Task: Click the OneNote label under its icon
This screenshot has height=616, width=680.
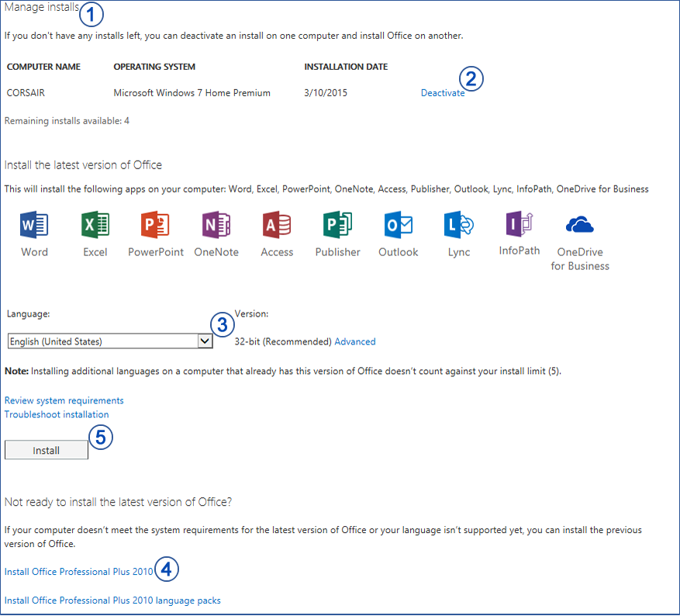Action: click(x=216, y=252)
